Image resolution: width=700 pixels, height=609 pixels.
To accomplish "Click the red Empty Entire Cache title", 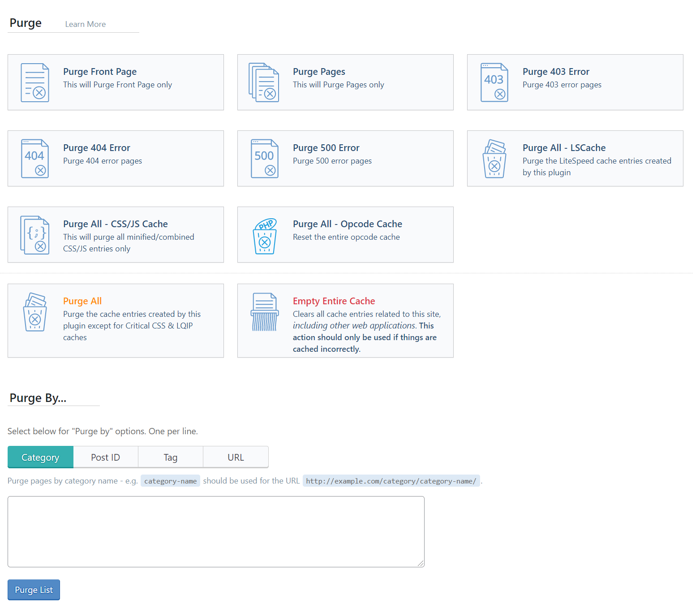I will coord(334,301).
